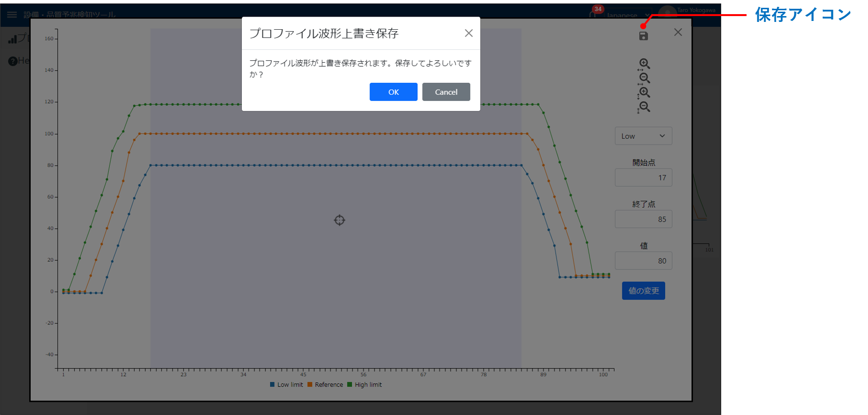Viewport: 868px width, 415px height.
Task: Toggle the Reference legend entry
Action: (325, 385)
